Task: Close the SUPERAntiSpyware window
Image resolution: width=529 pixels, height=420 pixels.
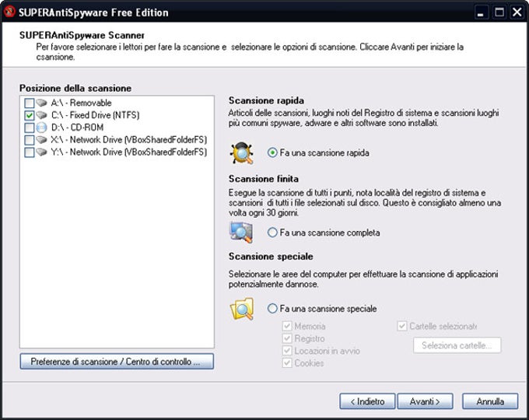Action: click(x=517, y=12)
